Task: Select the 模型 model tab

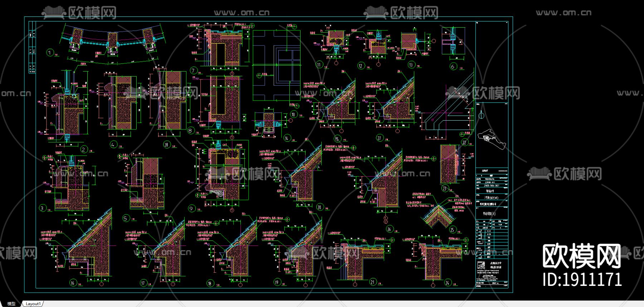Action: [x=11, y=304]
